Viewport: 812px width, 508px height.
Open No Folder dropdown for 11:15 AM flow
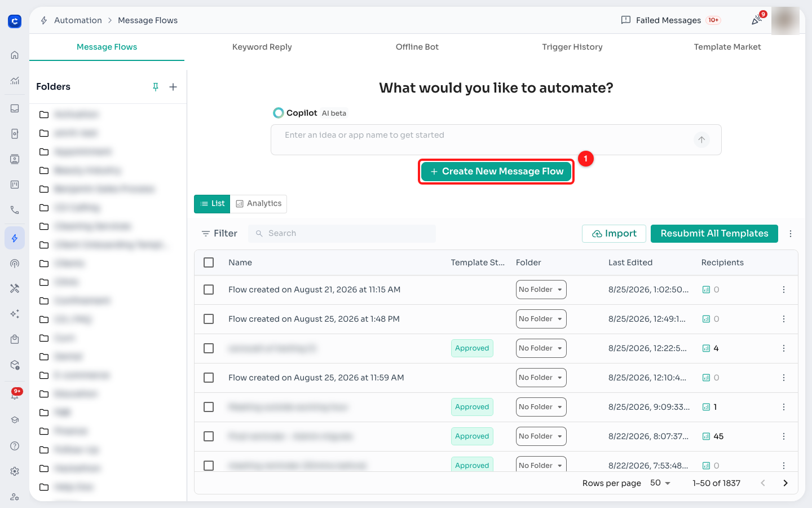pyautogui.click(x=541, y=290)
